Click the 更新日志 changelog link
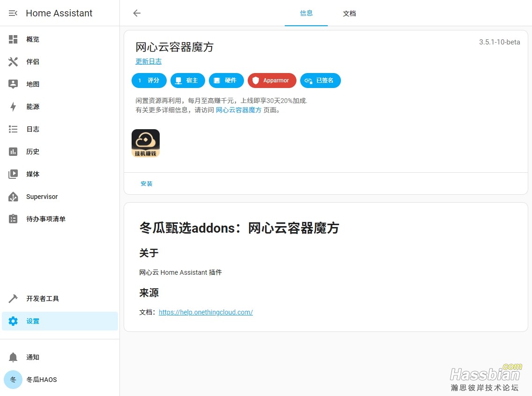 pyautogui.click(x=148, y=61)
